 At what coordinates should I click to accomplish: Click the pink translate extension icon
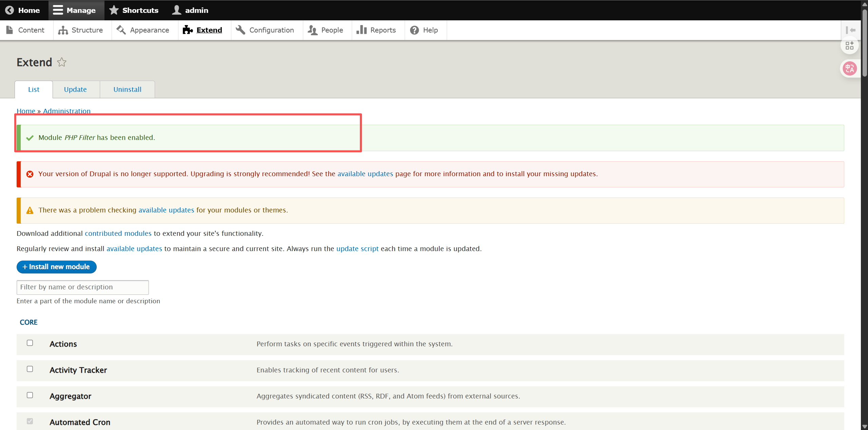[x=850, y=69]
